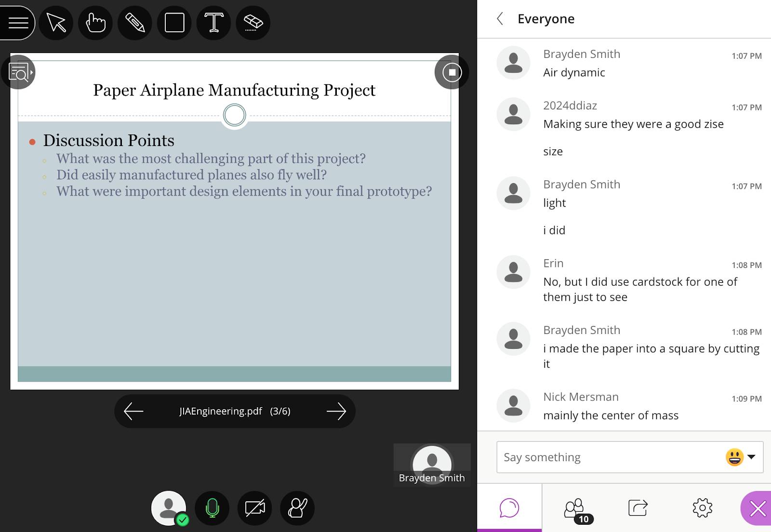Screen dimensions: 771x532
Task: Turn on the video camera
Action: (x=255, y=508)
